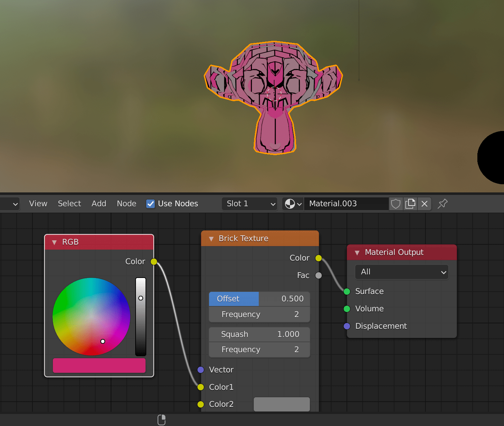Image resolution: width=504 pixels, height=426 pixels.
Task: Click the Offset Frequency field
Action: tap(259, 315)
